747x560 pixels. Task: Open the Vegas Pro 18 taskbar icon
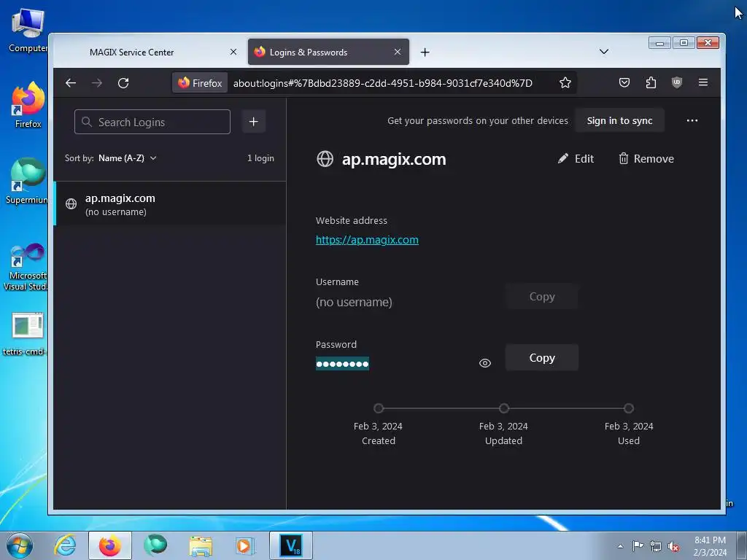coord(290,545)
